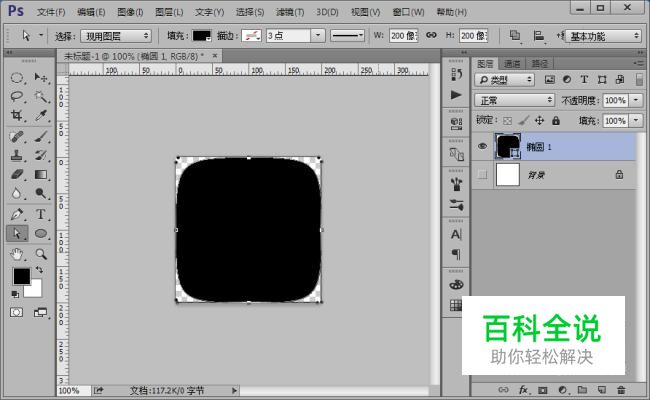Switch to the 通道 tab
650x400 pixels.
(512, 63)
